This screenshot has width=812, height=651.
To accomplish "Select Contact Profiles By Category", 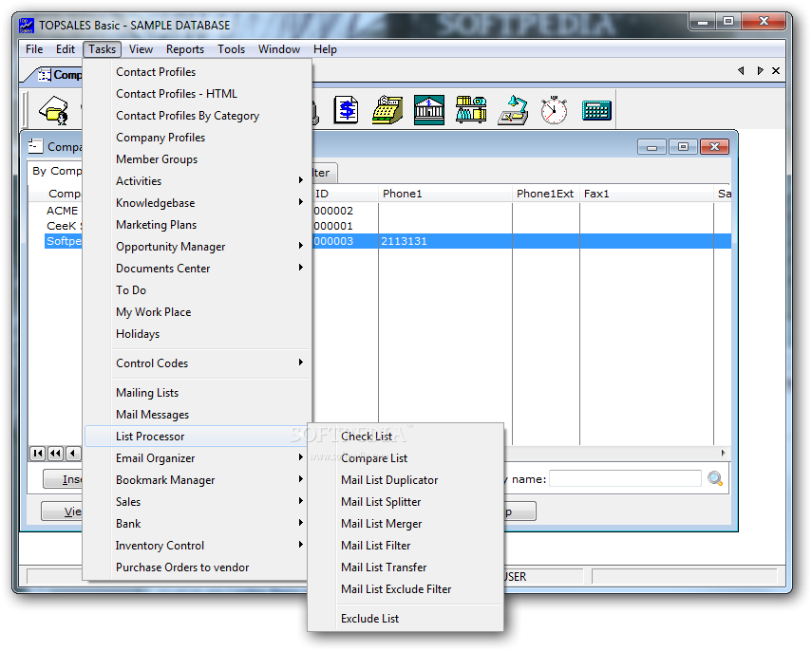I will tap(198, 116).
